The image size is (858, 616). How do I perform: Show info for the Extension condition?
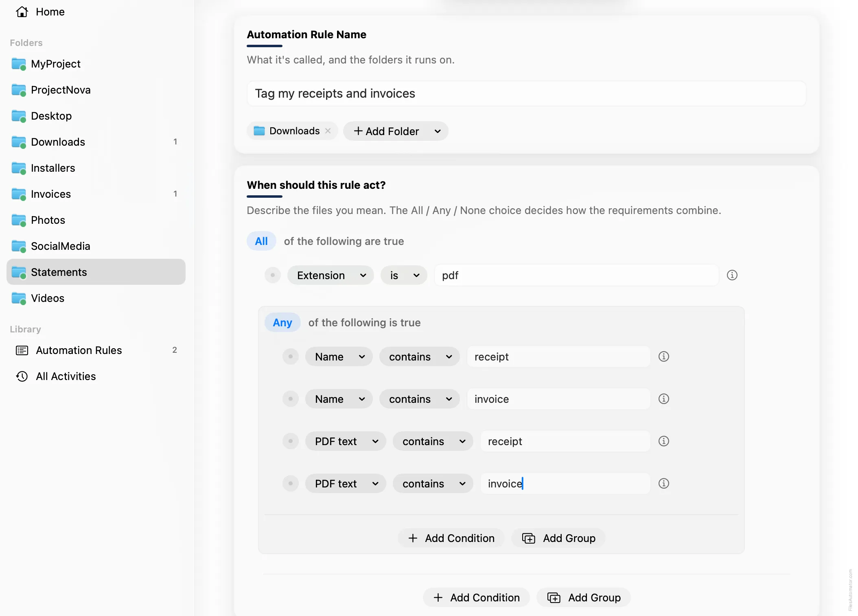coord(732,275)
